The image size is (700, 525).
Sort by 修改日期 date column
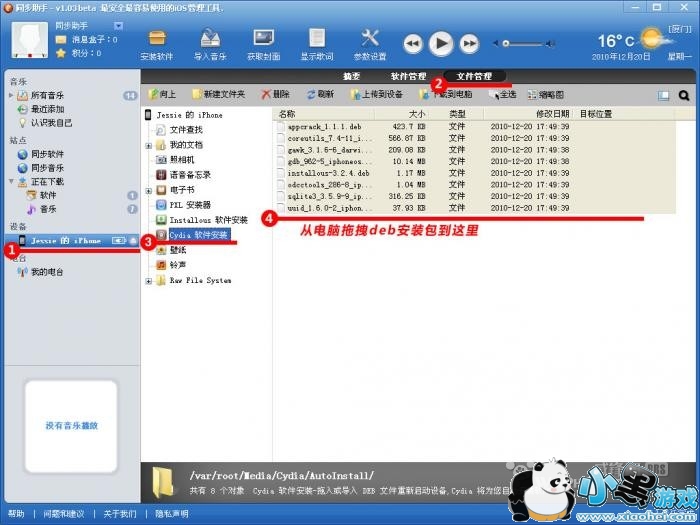[552, 114]
